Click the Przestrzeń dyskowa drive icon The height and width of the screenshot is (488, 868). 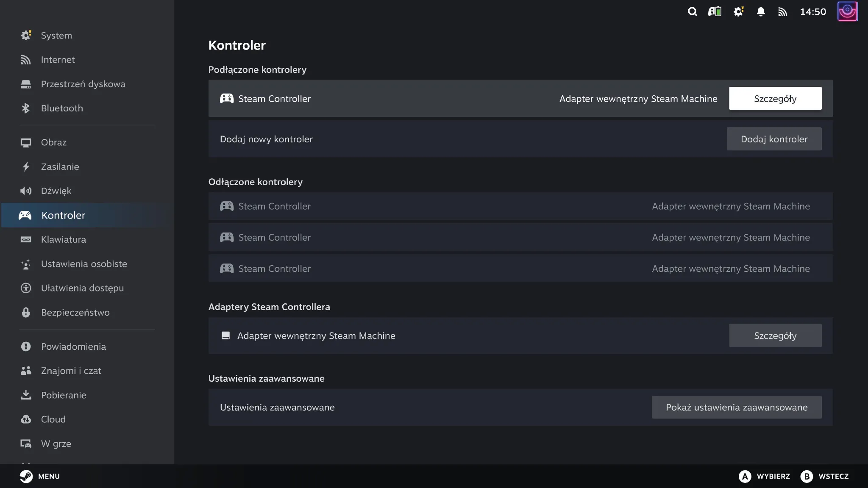(x=26, y=84)
